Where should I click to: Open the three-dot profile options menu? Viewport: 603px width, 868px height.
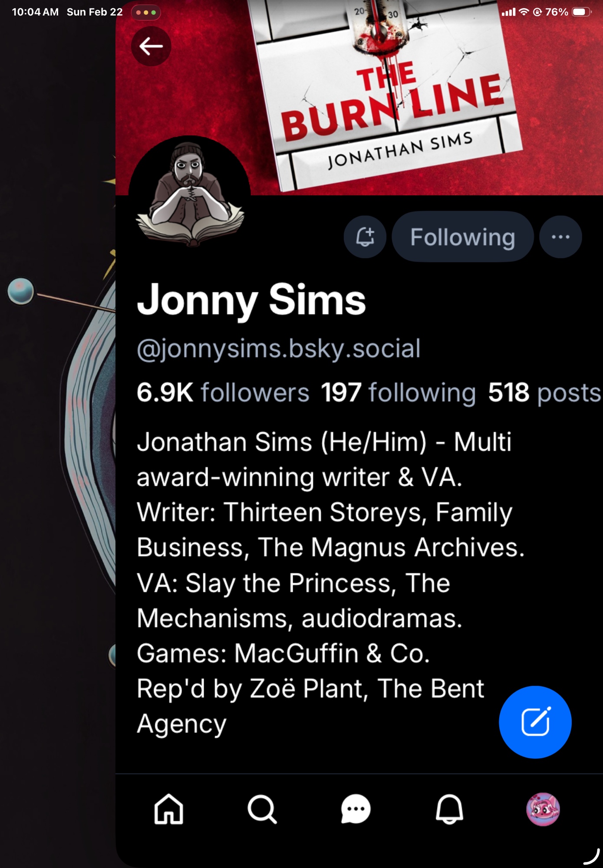pyautogui.click(x=560, y=237)
